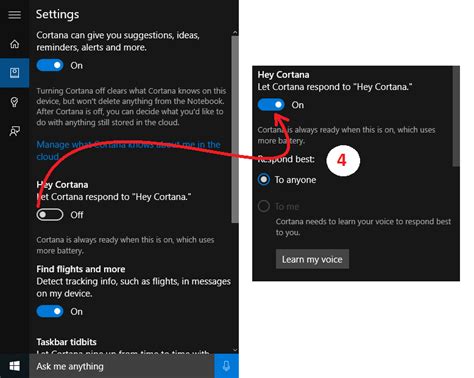
Task: Open the Feedback sidebar icon
Action: coord(14,131)
